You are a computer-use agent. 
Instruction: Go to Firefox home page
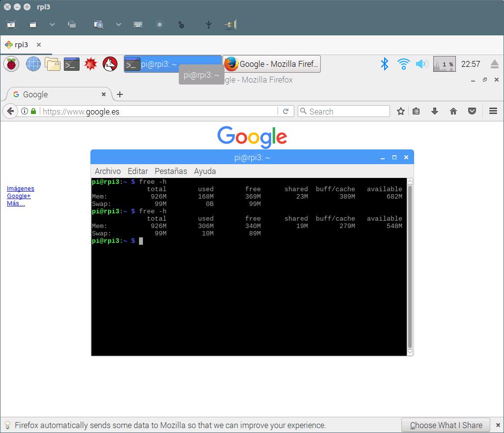(x=453, y=112)
